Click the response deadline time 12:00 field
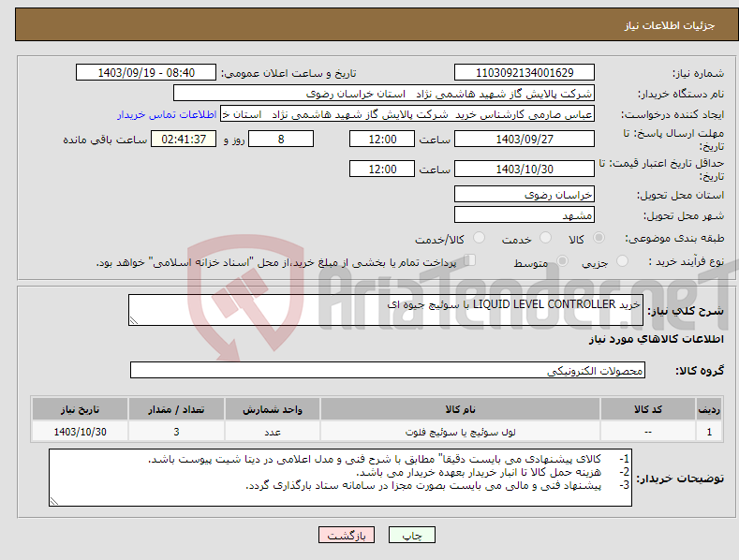 click(382, 139)
